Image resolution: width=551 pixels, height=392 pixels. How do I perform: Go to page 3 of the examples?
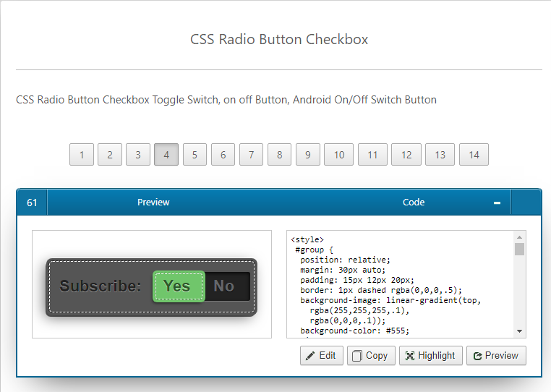point(138,154)
